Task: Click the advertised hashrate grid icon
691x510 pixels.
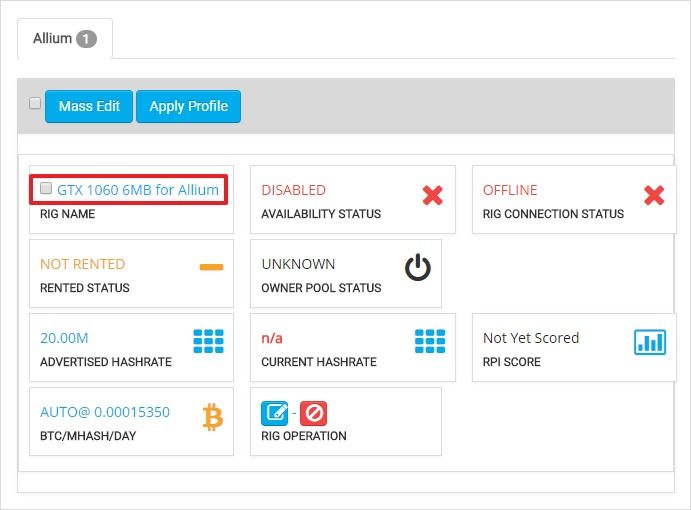Action: pyautogui.click(x=208, y=341)
